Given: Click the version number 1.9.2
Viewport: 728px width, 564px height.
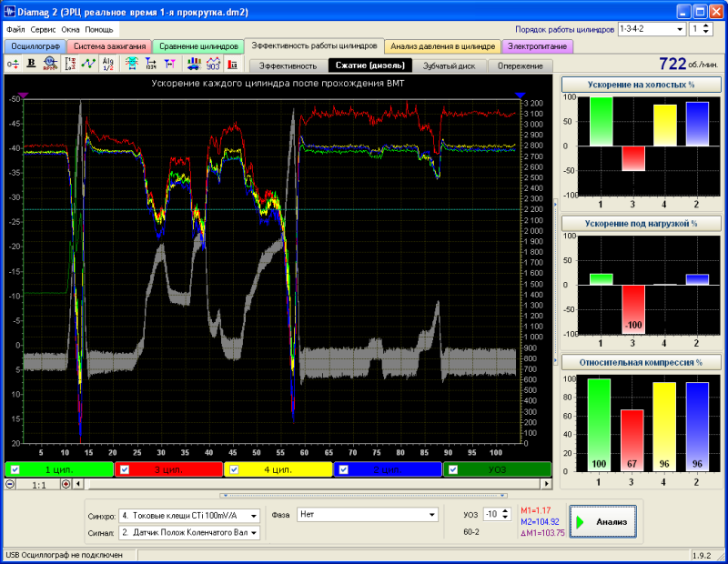Looking at the screenshot, I should tap(702, 555).
